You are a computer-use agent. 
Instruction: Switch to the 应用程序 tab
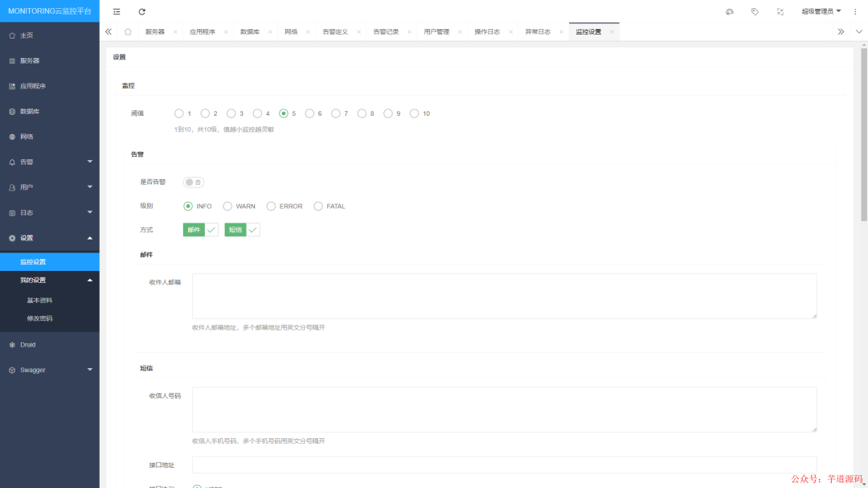tap(203, 32)
